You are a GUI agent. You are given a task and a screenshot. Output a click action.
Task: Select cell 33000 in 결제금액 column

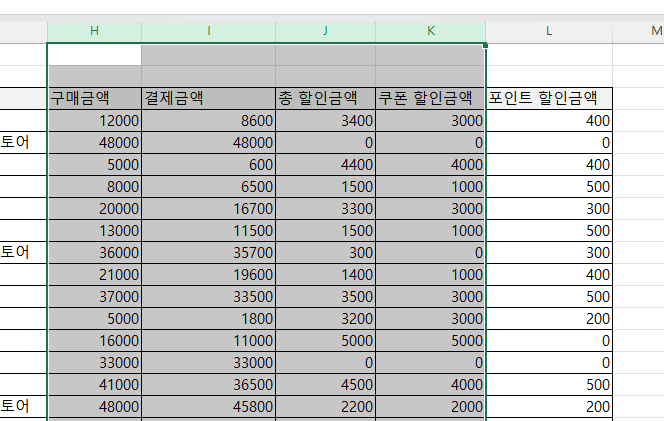208,363
